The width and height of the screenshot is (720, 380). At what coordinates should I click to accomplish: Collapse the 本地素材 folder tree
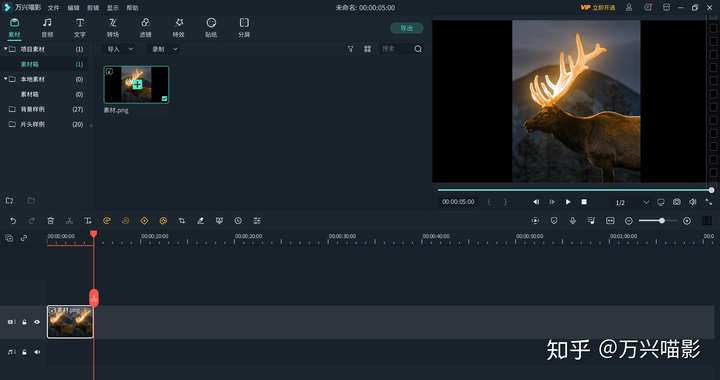pos(6,79)
